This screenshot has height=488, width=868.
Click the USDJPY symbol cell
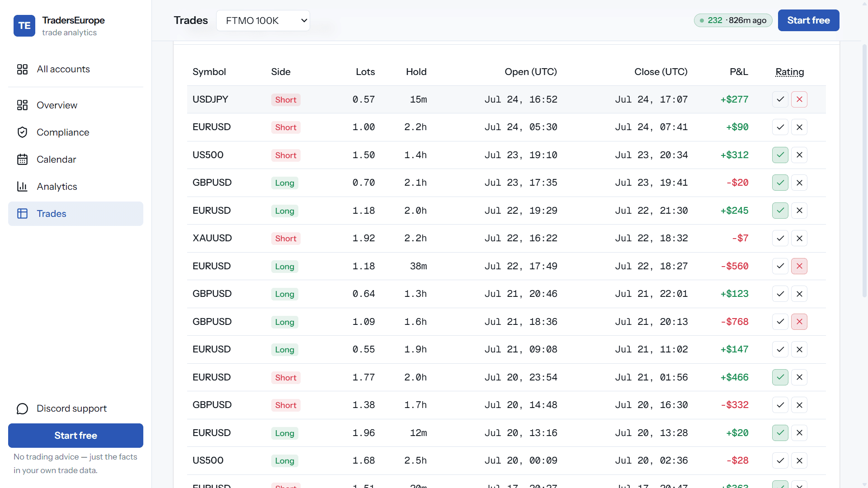pos(210,99)
